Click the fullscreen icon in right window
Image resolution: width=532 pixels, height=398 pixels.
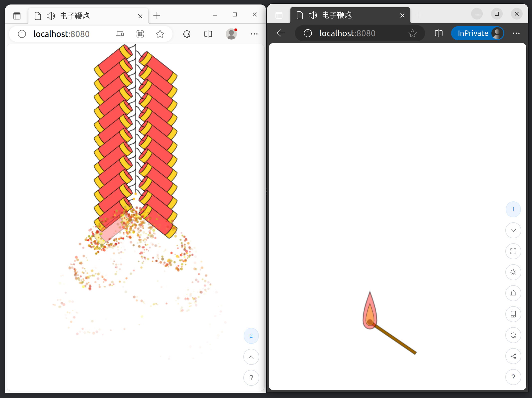[513, 251]
